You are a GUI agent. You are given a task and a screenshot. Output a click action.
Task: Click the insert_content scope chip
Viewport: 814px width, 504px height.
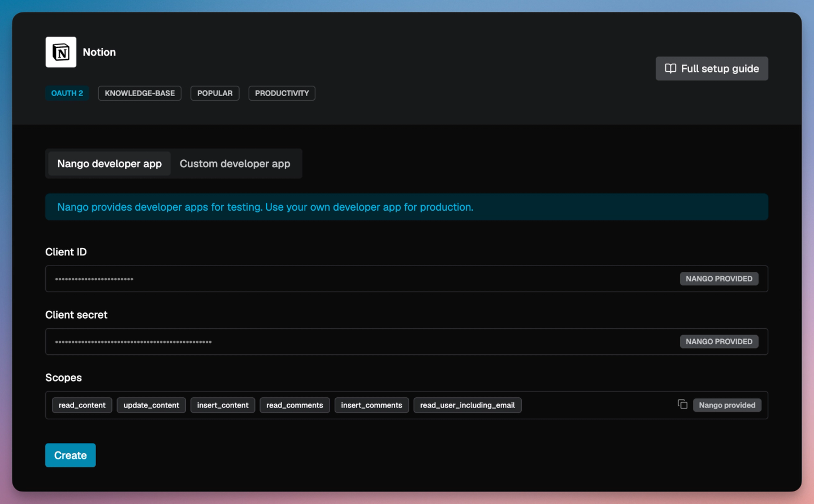click(223, 405)
